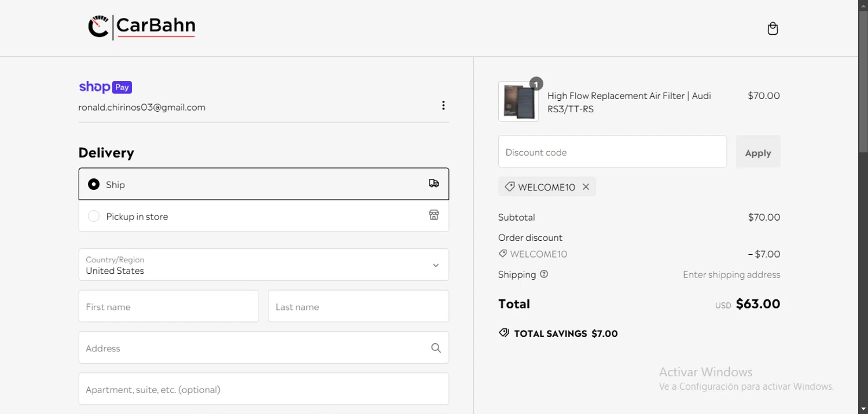The height and width of the screenshot is (414, 868).
Task: Focus the Last name field
Action: pos(358,306)
